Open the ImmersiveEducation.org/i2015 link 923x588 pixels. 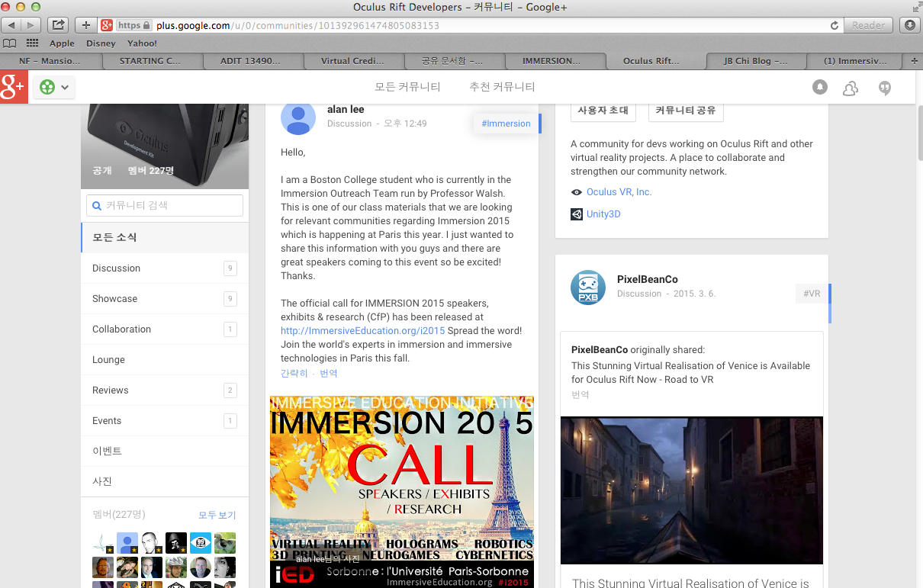click(363, 330)
